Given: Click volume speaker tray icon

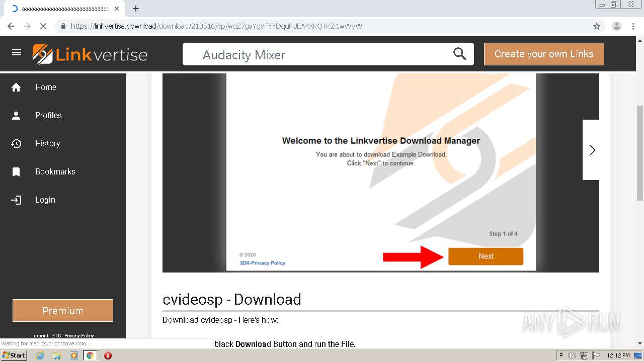Looking at the screenshot, I should tap(572, 355).
